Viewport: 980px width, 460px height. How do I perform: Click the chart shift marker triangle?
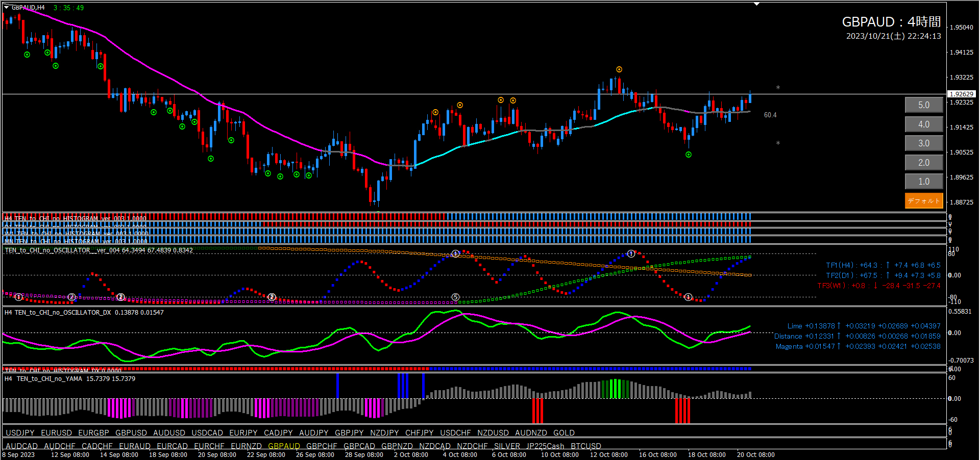coord(757,4)
